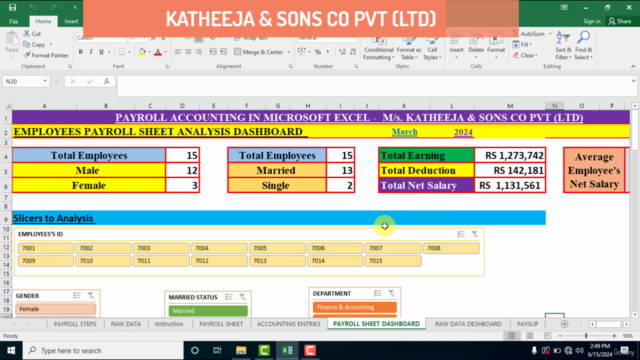
Task: Switch to ACCOUNTING ENTRIES sheet tab
Action: click(x=288, y=324)
